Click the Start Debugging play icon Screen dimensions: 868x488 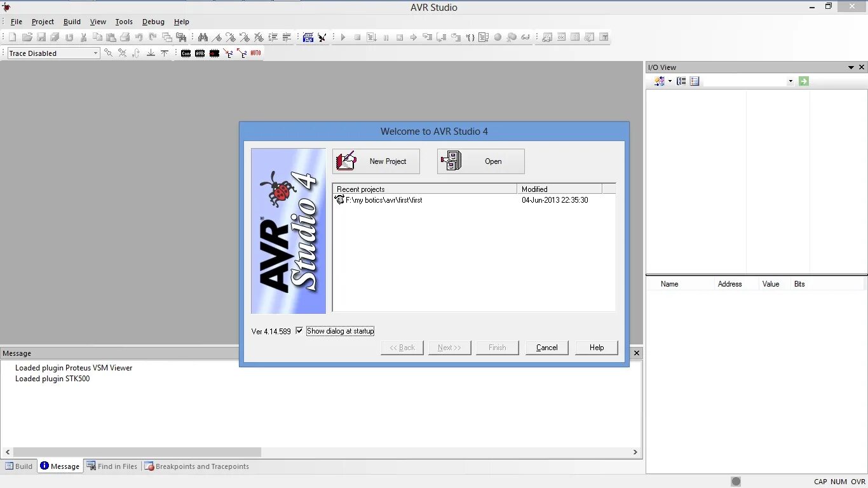[x=343, y=37]
